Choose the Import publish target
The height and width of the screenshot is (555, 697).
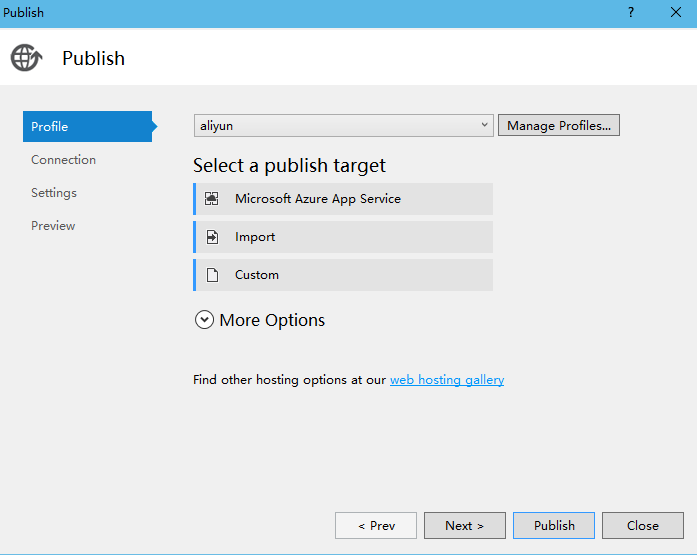343,237
